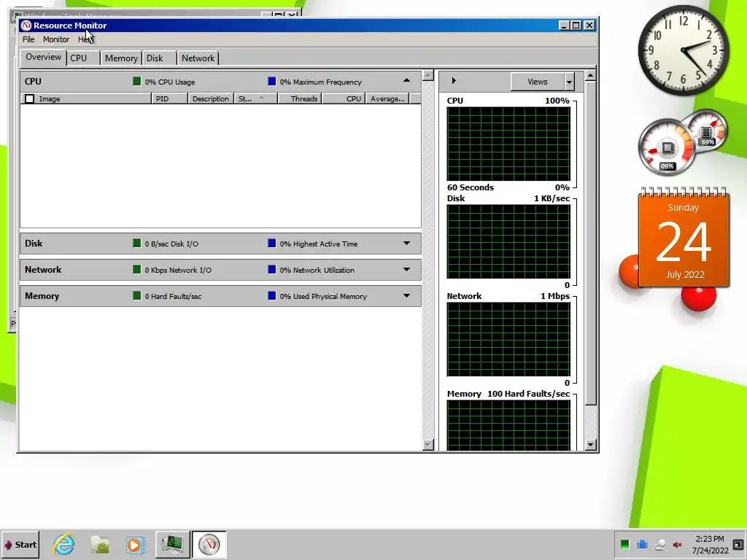This screenshot has height=560, width=747.
Task: Expand the Disk section
Action: click(406, 243)
